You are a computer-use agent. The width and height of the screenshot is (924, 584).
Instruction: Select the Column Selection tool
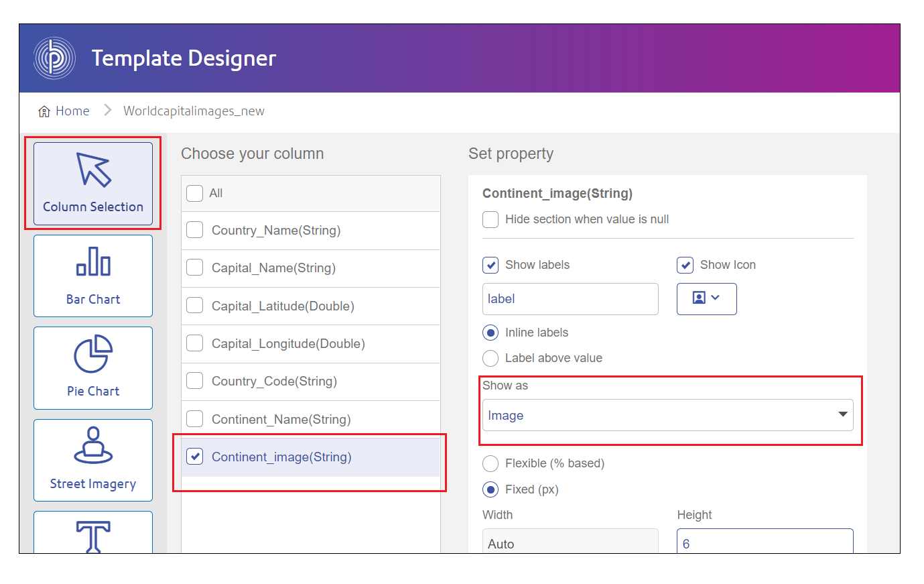pos(93,183)
